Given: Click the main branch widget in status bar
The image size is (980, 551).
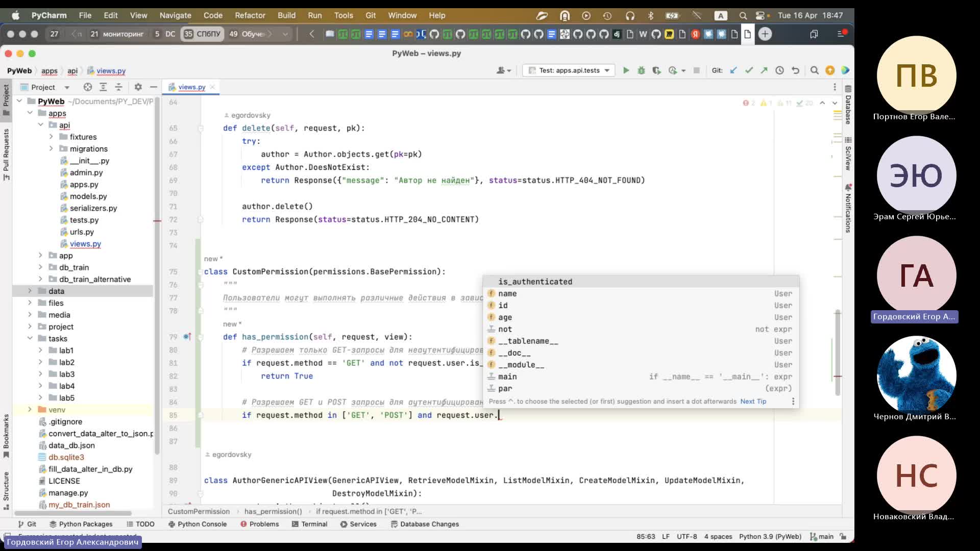Looking at the screenshot, I should [822, 537].
